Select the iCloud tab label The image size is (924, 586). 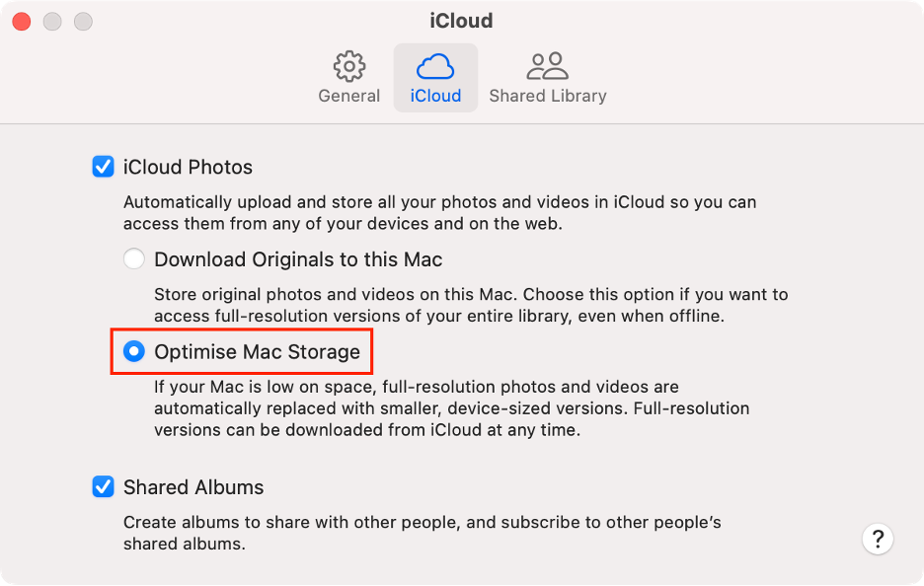[x=435, y=95]
